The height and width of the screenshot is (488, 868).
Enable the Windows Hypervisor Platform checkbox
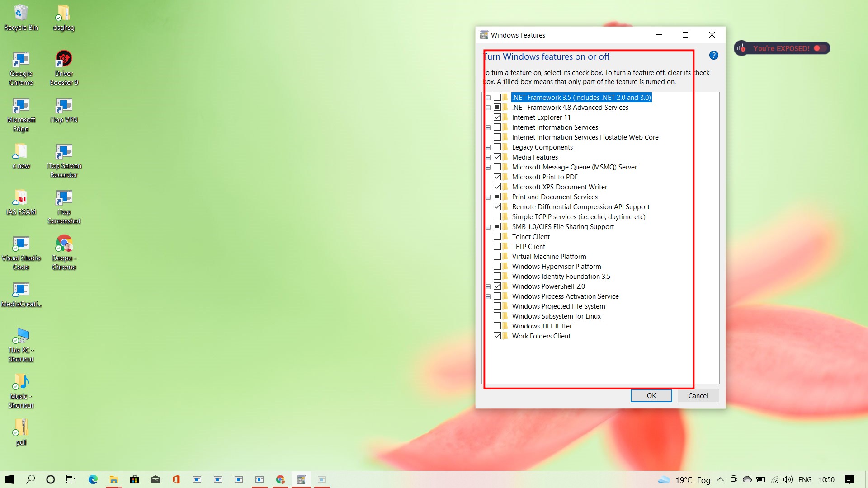click(497, 266)
